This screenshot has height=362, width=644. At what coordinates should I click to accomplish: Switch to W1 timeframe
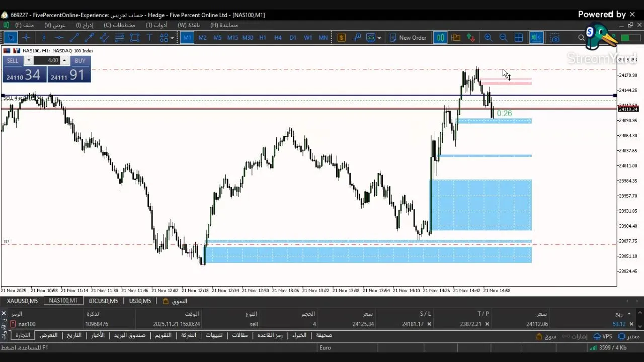308,38
